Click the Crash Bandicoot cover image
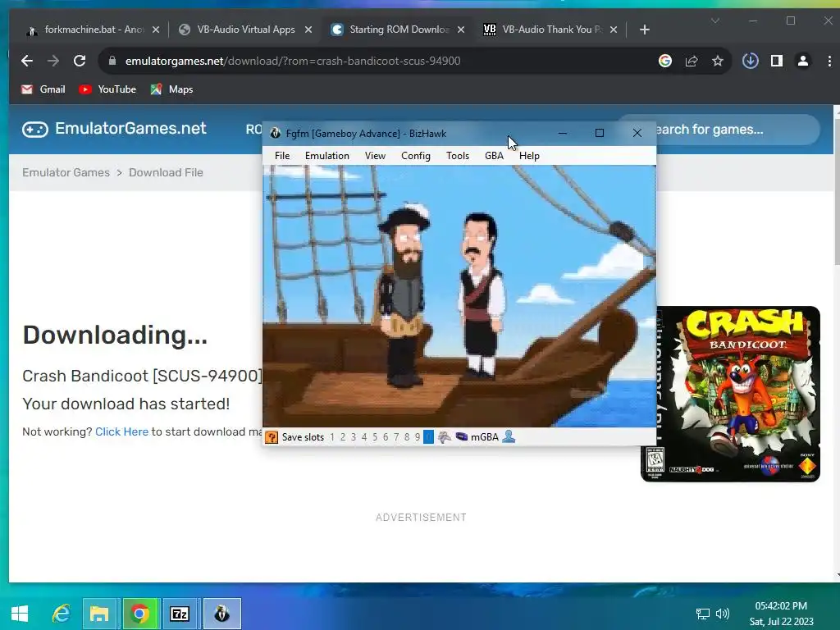This screenshot has width=840, height=630. pyautogui.click(x=731, y=395)
